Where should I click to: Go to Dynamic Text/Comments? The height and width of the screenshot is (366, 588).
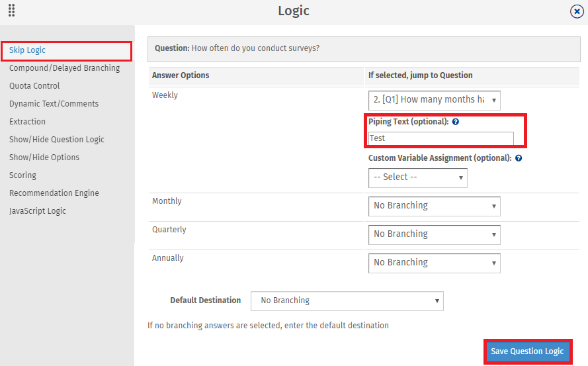(54, 104)
